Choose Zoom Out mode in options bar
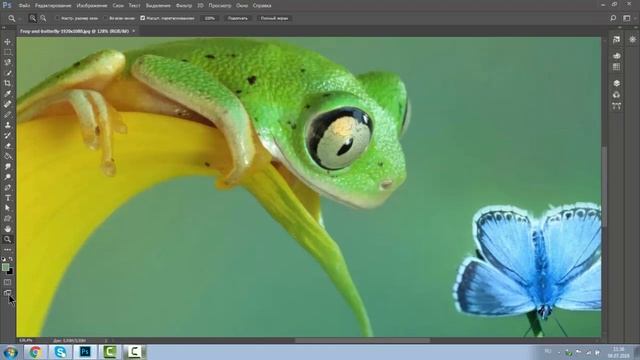 pos(43,18)
